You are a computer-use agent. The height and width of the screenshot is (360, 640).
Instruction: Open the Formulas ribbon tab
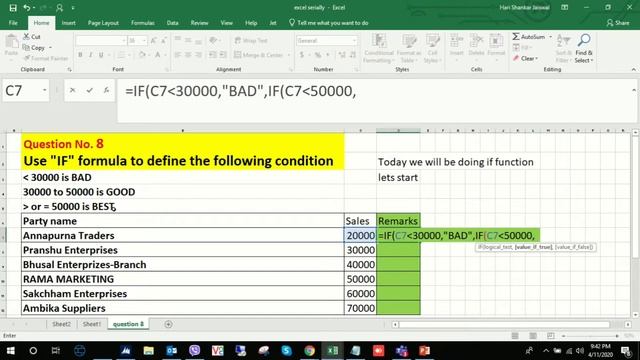pyautogui.click(x=143, y=23)
